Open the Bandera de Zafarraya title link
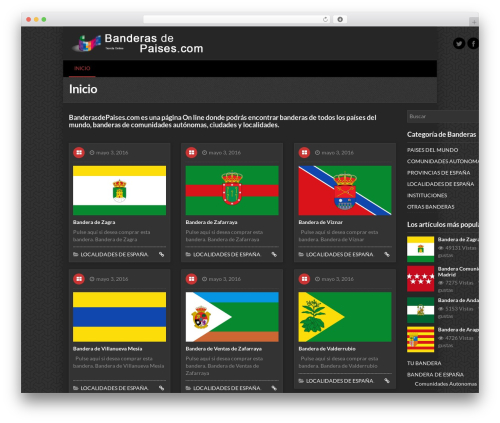500x423 pixels. 211,222
